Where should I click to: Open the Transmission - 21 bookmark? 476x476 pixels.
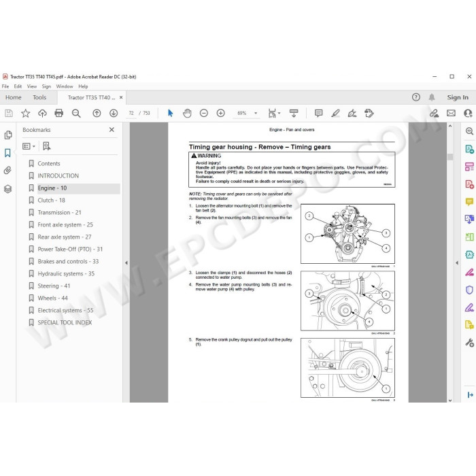(x=60, y=212)
